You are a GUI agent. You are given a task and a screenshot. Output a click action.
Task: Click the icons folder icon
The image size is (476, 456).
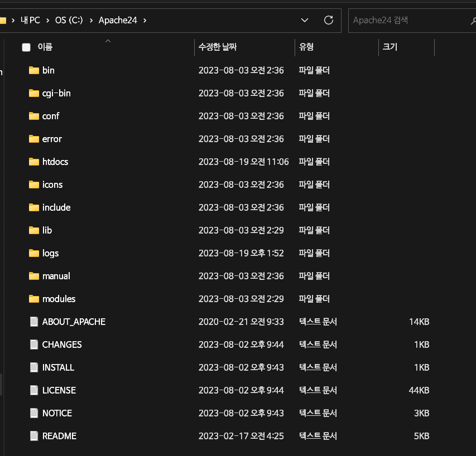pos(33,185)
